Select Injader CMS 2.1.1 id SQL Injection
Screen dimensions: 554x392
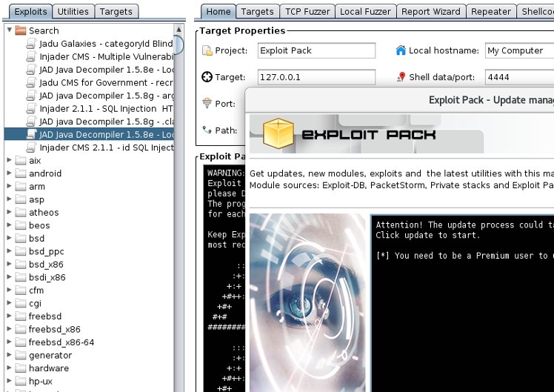point(107,147)
